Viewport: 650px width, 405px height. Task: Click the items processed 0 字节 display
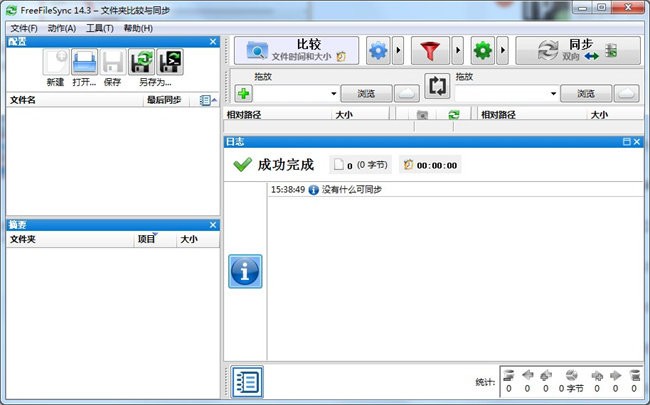(361, 165)
